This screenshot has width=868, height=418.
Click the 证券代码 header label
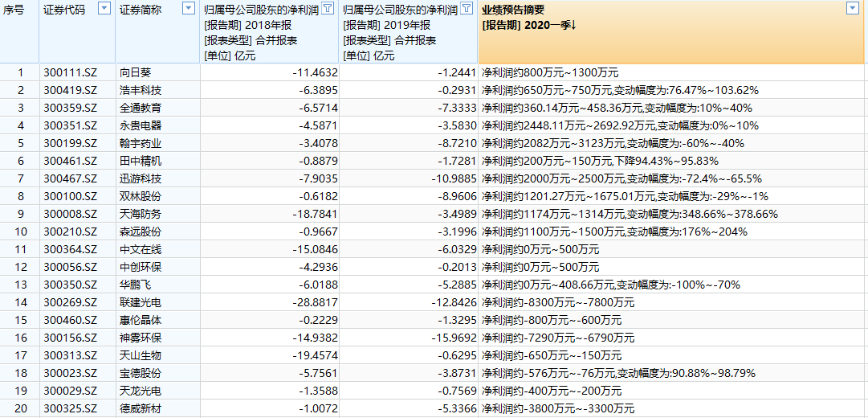click(x=64, y=10)
